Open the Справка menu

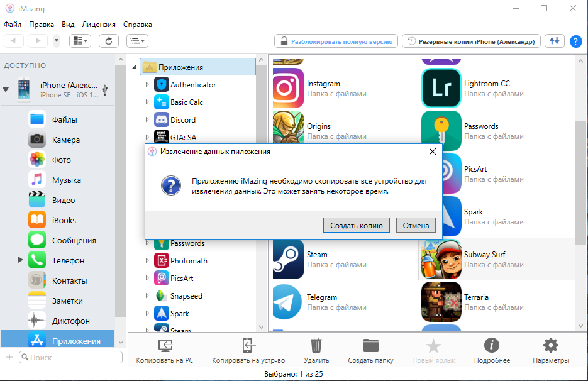pos(138,25)
